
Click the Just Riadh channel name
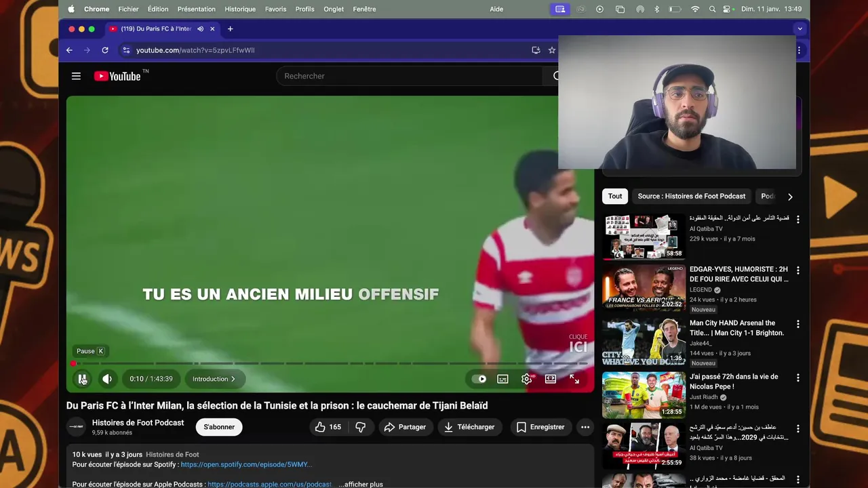click(x=704, y=397)
